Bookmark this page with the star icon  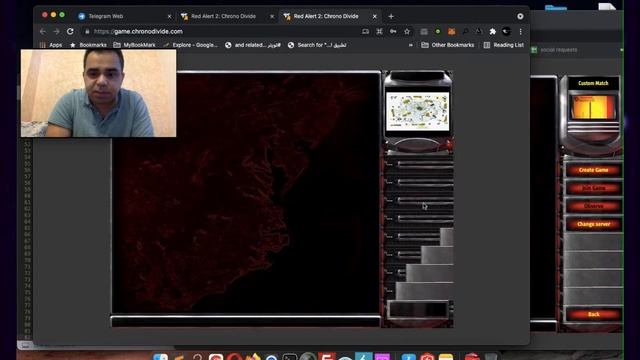pos(407,31)
